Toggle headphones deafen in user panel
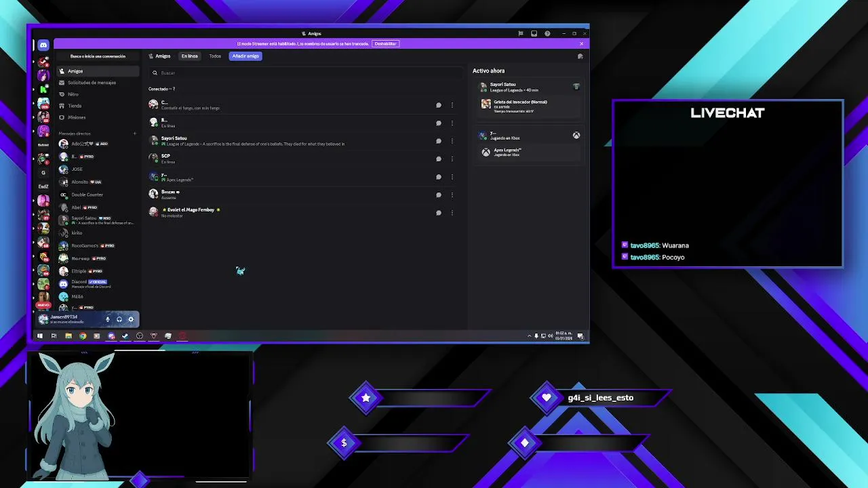Screen dimensions: 868x488 tap(119, 319)
